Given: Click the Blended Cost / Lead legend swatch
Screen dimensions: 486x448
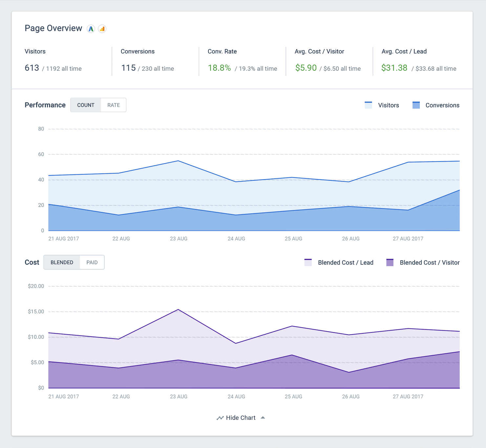Looking at the screenshot, I should pyautogui.click(x=308, y=262).
